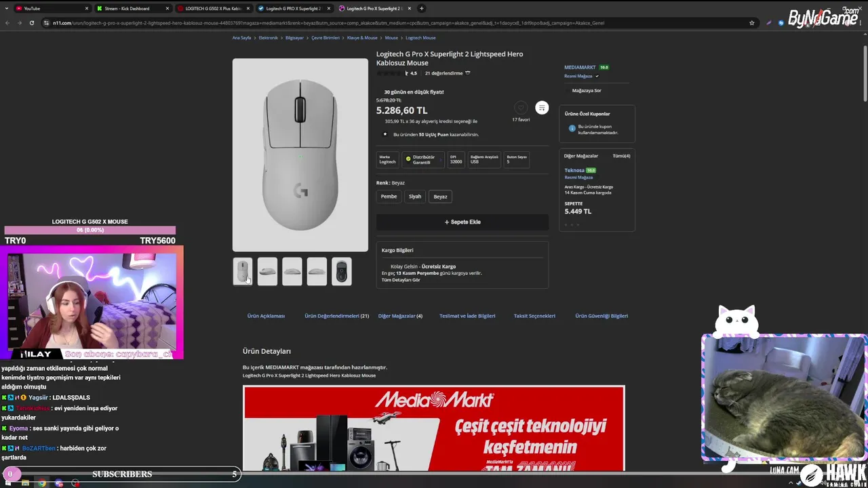
Task: Click the SUBSCRIBERS goal progress bar
Action: point(122,474)
